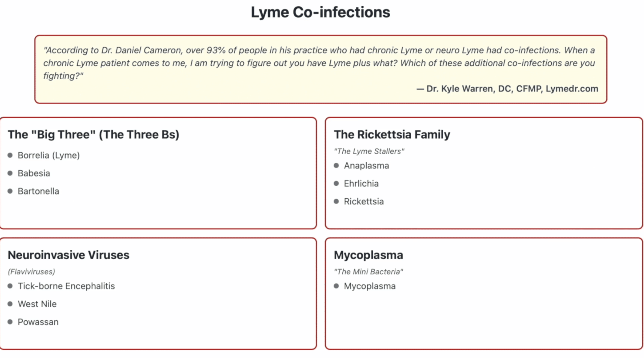Screen dimensions: 644x358
Task: Click "The Mini Bacteria" subtitle
Action: 369,272
